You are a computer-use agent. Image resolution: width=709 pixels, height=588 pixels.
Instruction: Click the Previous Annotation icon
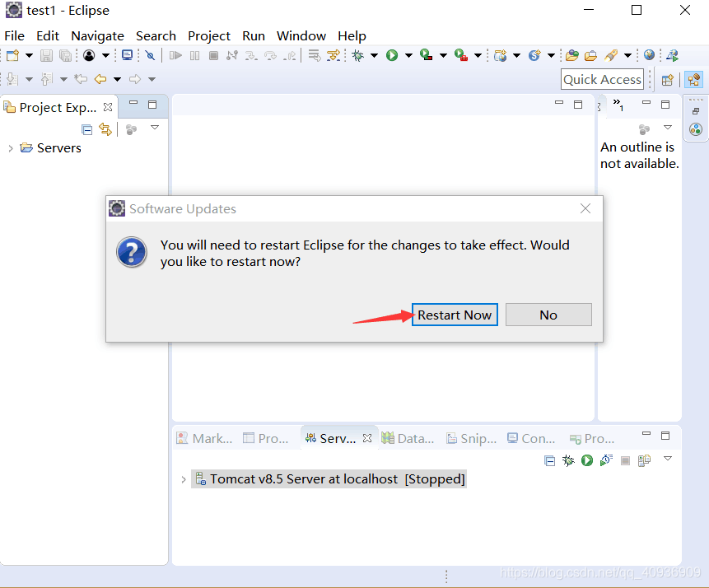point(47,79)
